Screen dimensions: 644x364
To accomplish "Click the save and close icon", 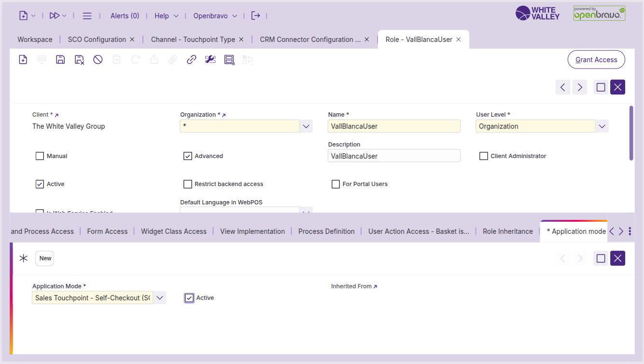I will tap(79, 60).
